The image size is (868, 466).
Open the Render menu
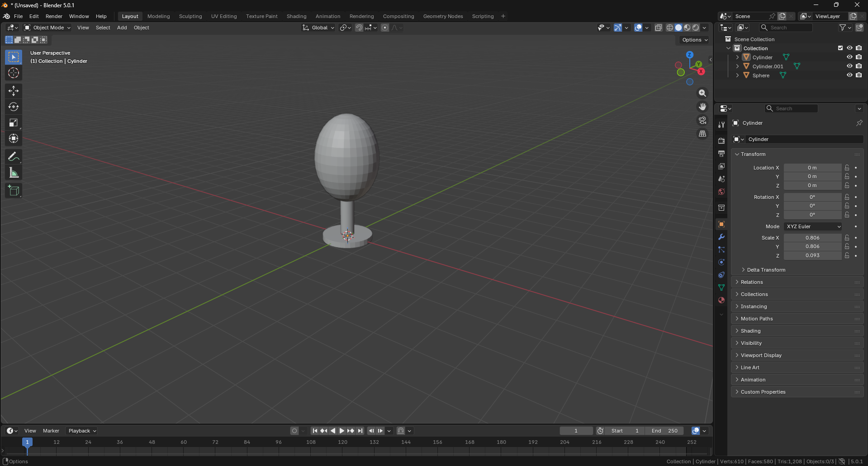pos(54,16)
